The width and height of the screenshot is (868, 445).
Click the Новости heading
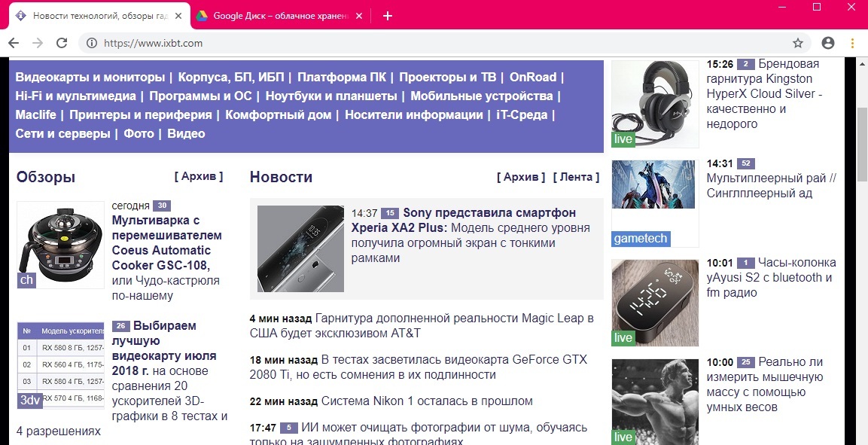[x=282, y=177]
